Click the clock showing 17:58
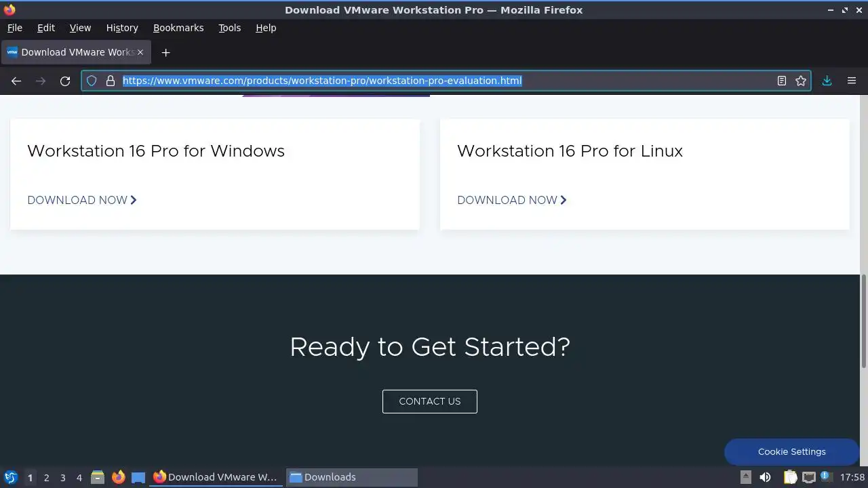The width and height of the screenshot is (868, 488). pyautogui.click(x=852, y=477)
